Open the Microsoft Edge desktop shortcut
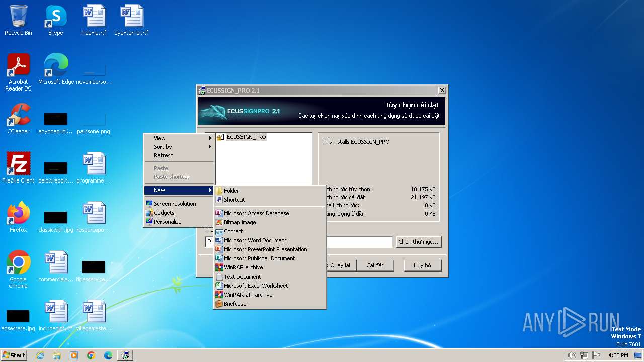Screen dimensions: 644x362 coord(56,69)
